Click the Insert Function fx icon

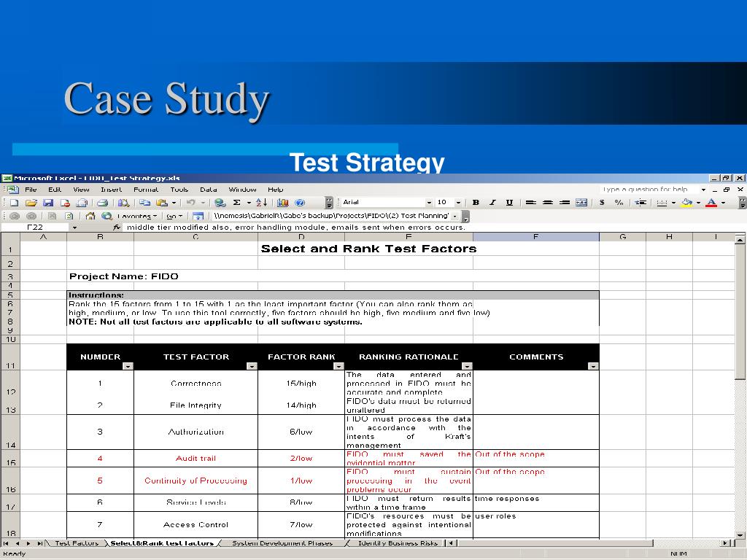tap(117, 227)
